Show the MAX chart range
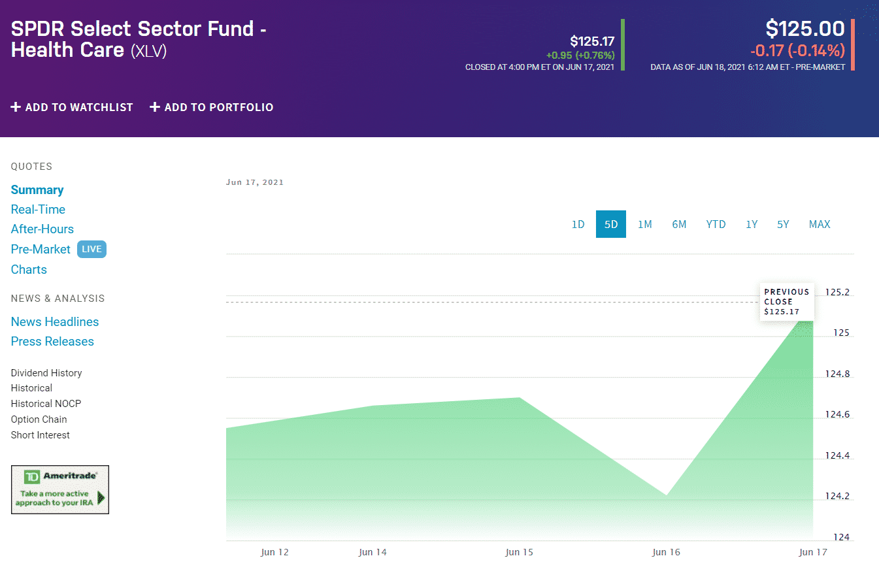The width and height of the screenshot is (879, 588). (x=820, y=224)
